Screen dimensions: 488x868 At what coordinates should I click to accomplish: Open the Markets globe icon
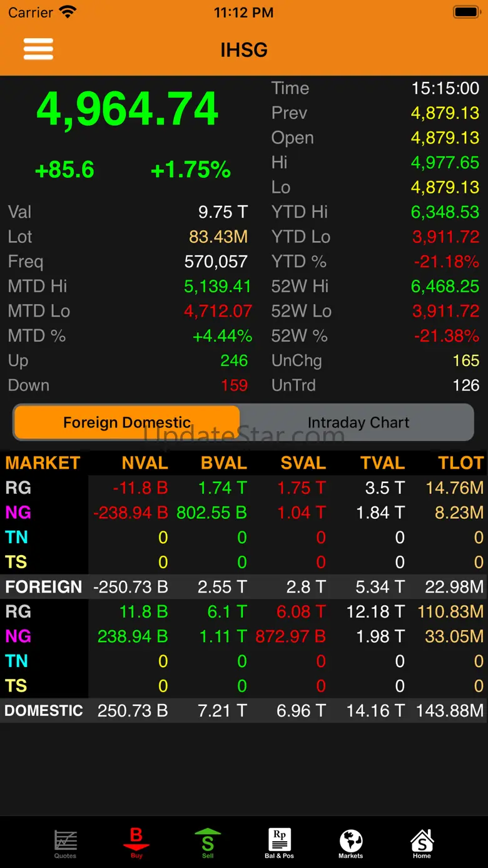[x=350, y=842]
